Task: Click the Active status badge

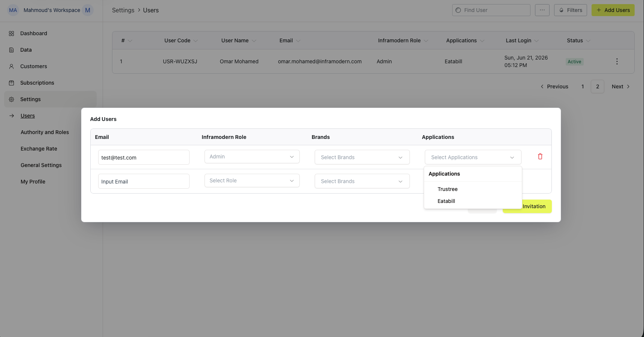Action: (574, 62)
